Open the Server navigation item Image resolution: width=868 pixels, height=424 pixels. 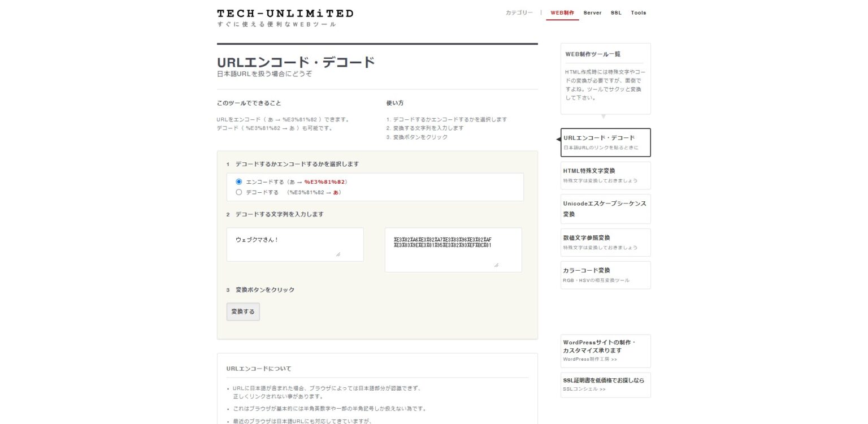coord(592,13)
